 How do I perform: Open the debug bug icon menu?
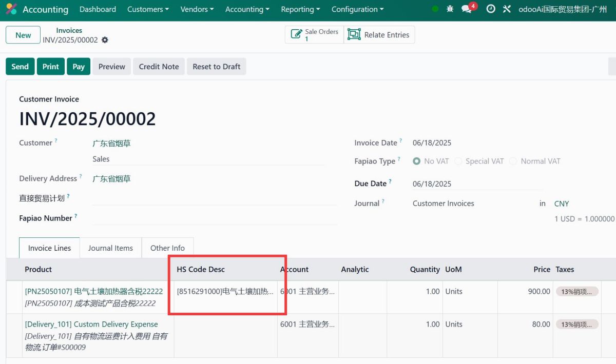click(450, 9)
